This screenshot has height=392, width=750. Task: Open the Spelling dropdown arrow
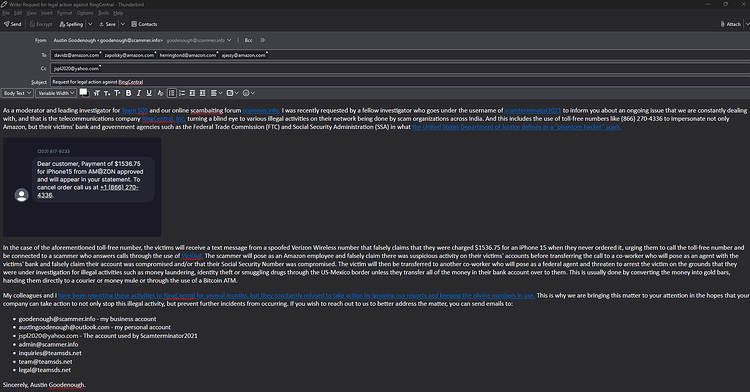[90, 24]
